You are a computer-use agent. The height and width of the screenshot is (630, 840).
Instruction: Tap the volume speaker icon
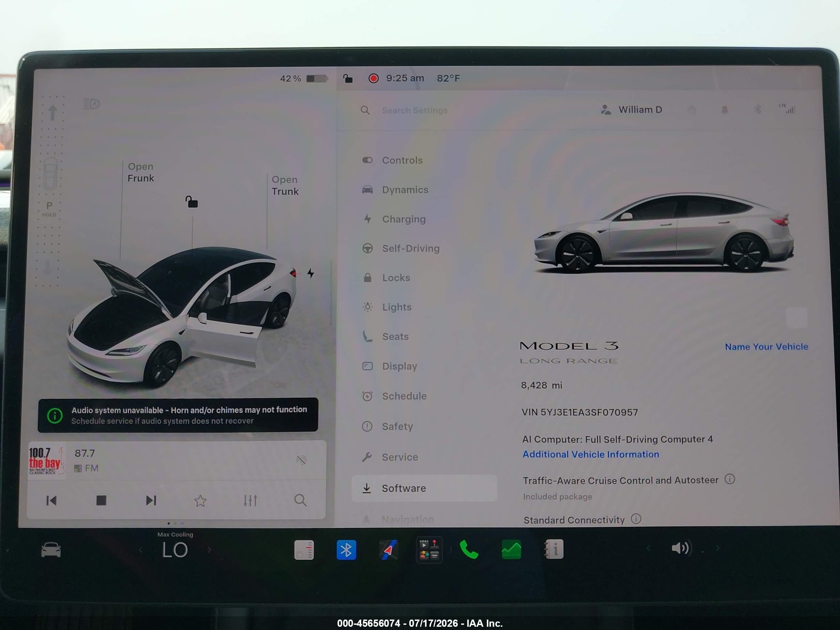pos(682,548)
